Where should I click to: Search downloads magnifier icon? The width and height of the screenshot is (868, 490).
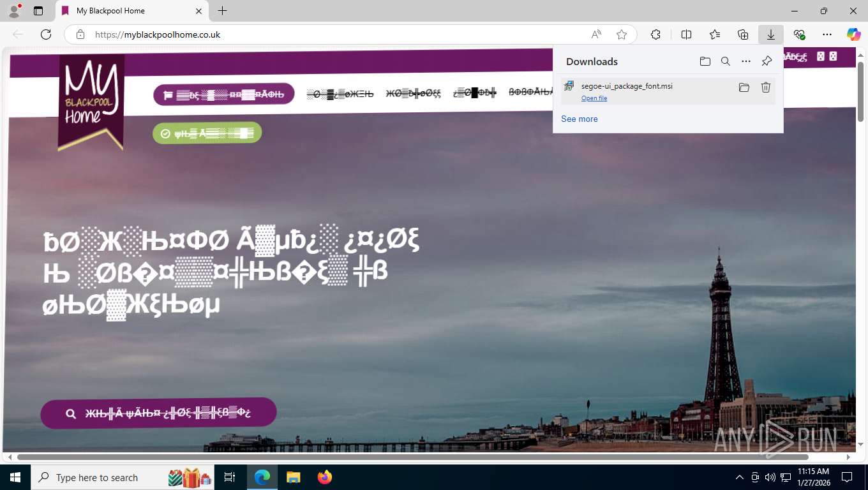(x=725, y=61)
